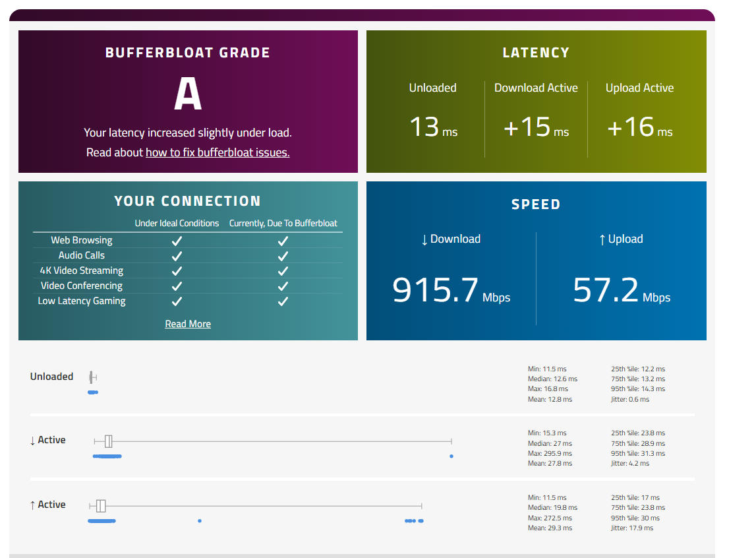Click the LATENCY heading
Viewport: 756px width, 558px height.
(536, 53)
